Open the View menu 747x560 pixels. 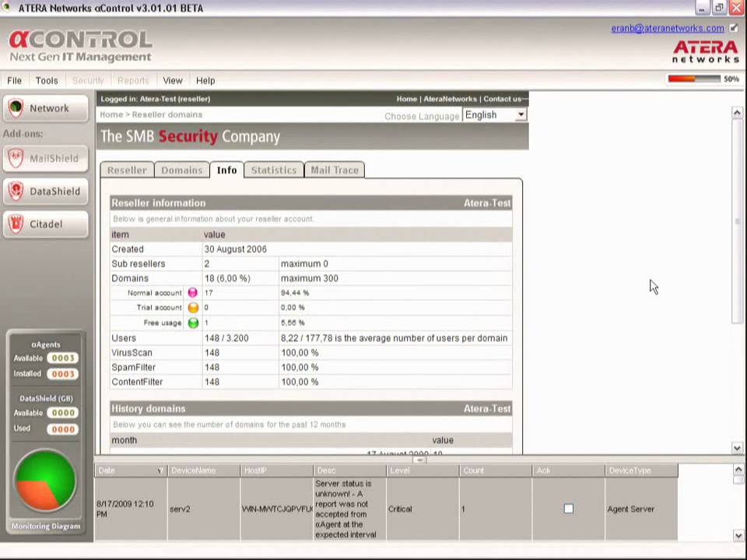(x=173, y=80)
